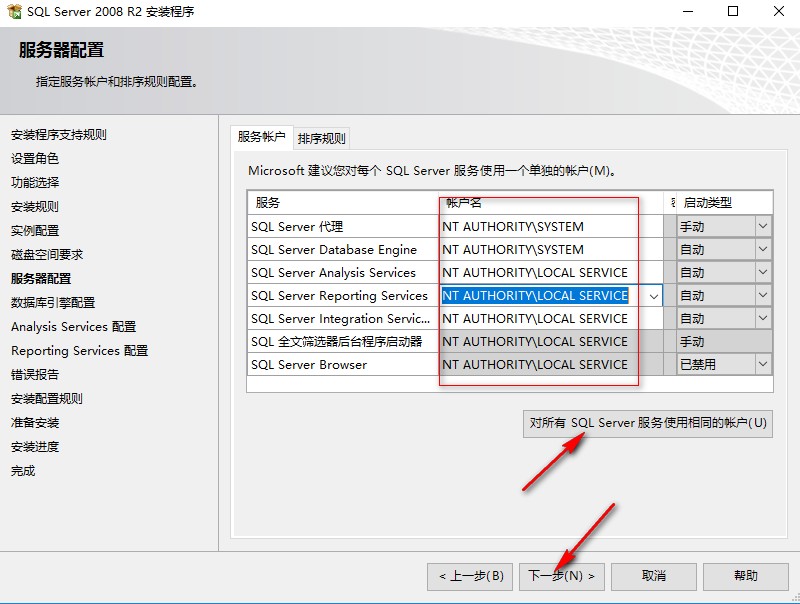
Task: Select 错误报告 step in sidebar
Action: click(x=35, y=374)
